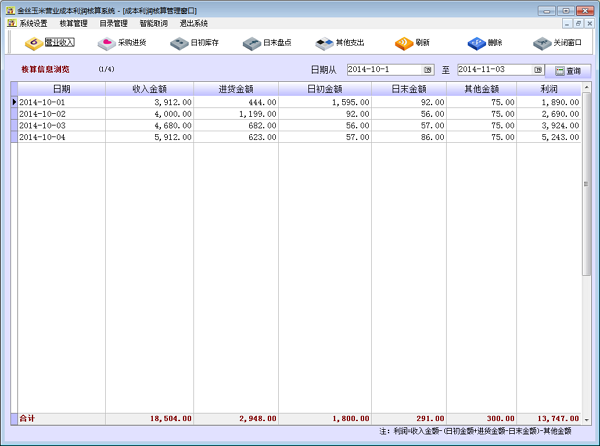Open the 目录管理 menu
Viewport: 600px width, 446px height.
[x=114, y=23]
